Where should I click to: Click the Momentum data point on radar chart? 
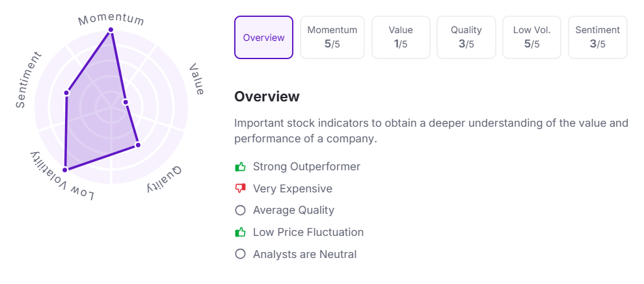tap(111, 30)
